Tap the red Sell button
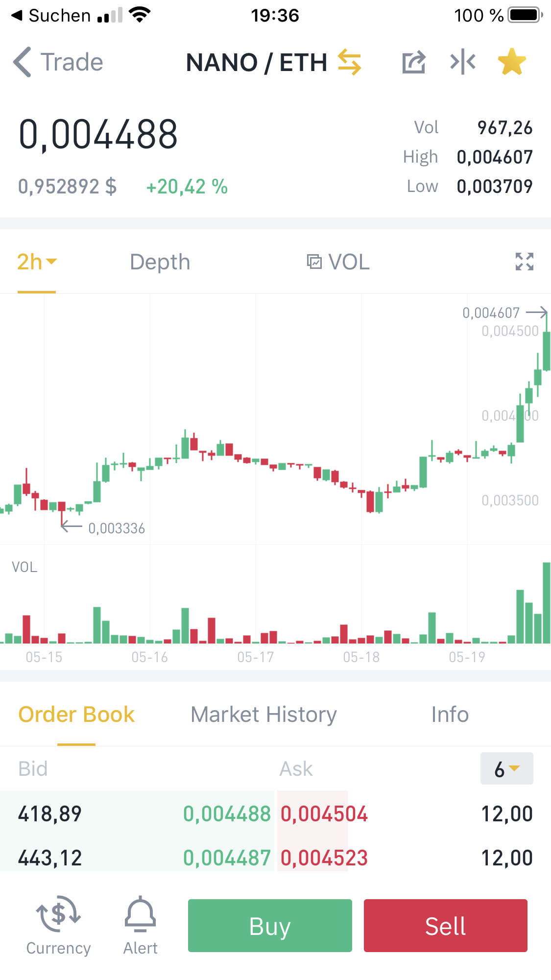This screenshot has width=551, height=980. 446,926
